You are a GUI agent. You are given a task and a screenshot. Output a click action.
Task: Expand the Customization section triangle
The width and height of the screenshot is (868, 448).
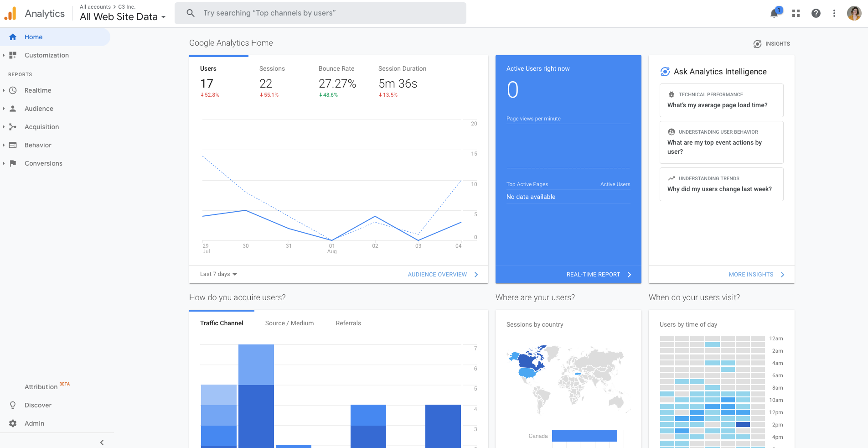(x=4, y=55)
